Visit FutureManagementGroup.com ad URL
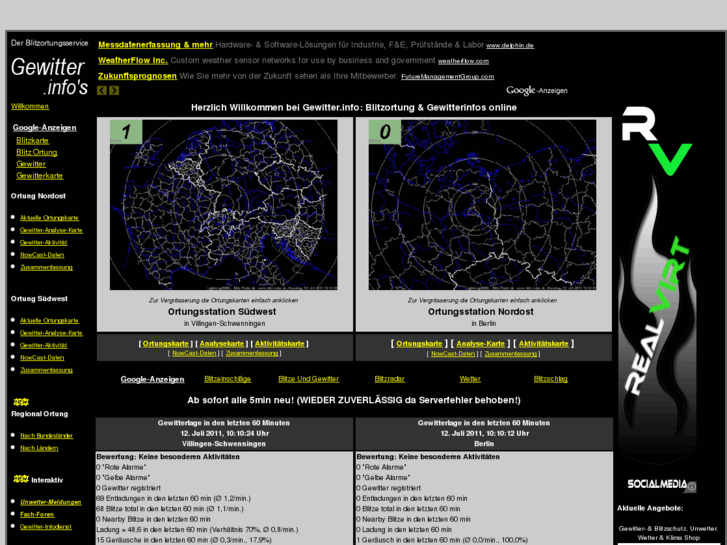727x545 pixels. 447,77
